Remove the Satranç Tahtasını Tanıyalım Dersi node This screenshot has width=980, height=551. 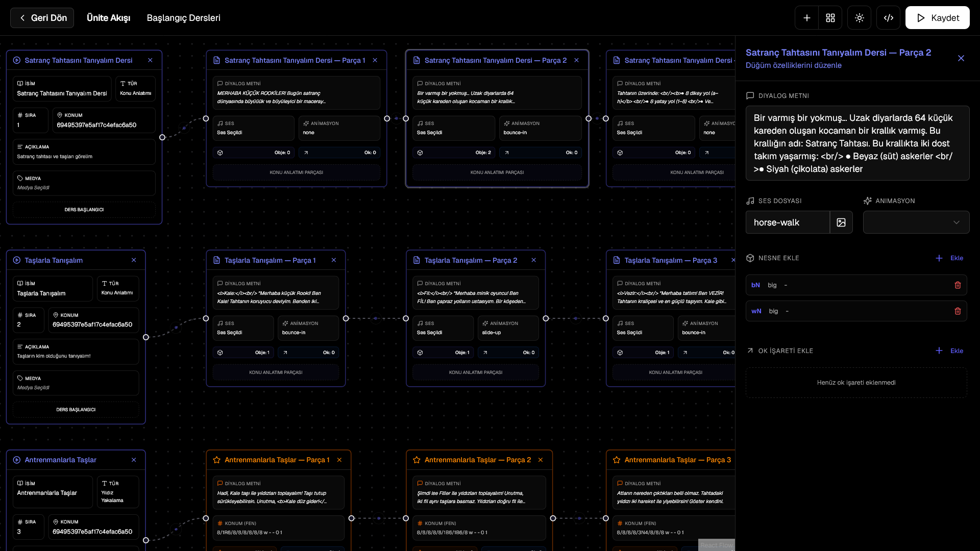pos(150,60)
